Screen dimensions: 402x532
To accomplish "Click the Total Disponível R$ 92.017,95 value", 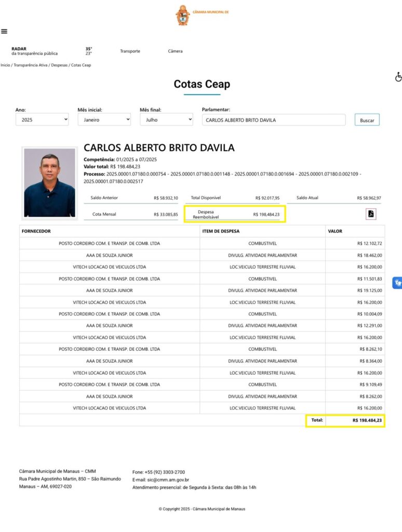I will [x=267, y=198].
